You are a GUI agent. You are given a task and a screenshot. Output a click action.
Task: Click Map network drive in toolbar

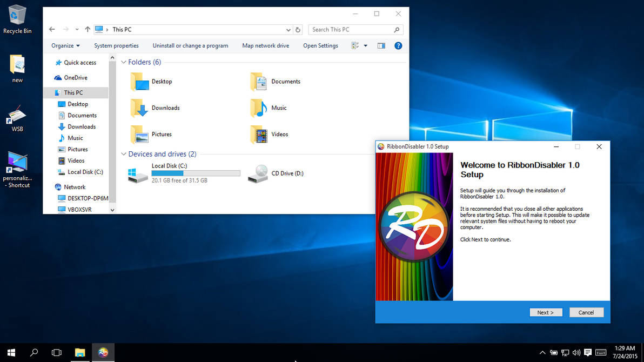[265, 45]
